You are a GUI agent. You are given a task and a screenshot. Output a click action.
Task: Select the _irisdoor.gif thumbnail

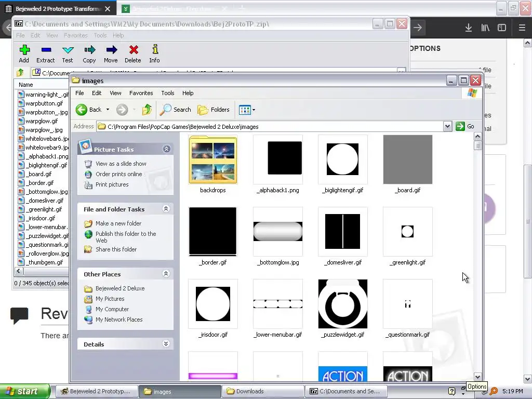pyautogui.click(x=212, y=303)
